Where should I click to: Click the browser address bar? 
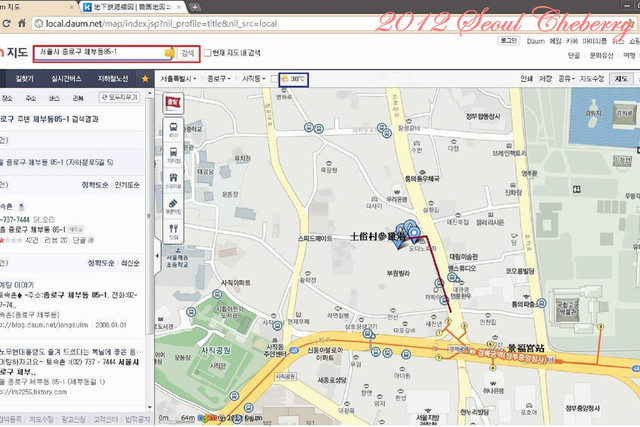pos(327,24)
